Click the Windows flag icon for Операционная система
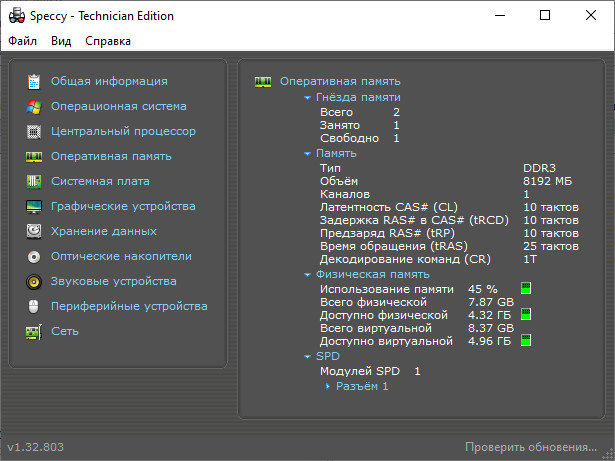 [34, 106]
